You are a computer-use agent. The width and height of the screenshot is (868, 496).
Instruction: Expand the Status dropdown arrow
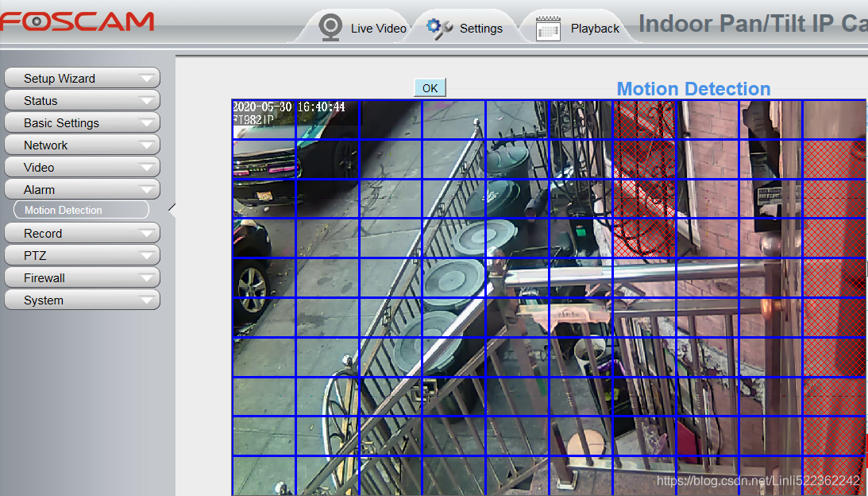147,101
